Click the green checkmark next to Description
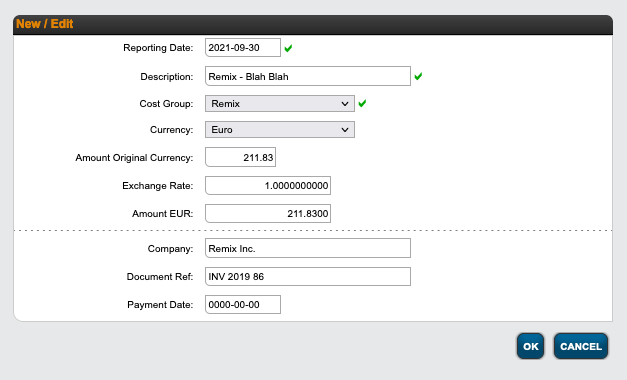This screenshot has width=627, height=380. 418,76
